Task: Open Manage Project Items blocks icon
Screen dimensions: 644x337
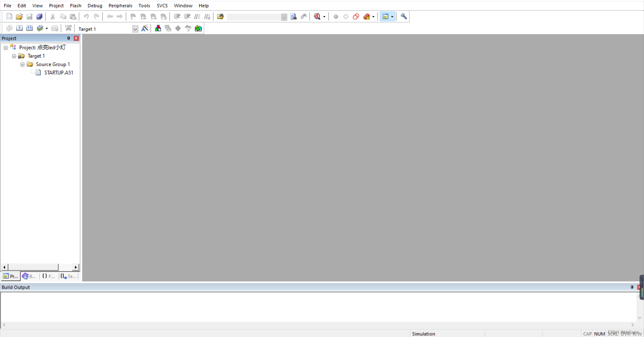Action: (x=158, y=29)
